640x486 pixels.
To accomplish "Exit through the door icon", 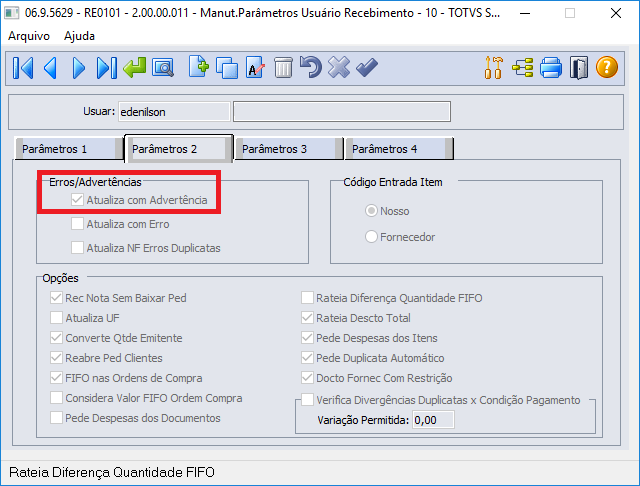I will [579, 68].
